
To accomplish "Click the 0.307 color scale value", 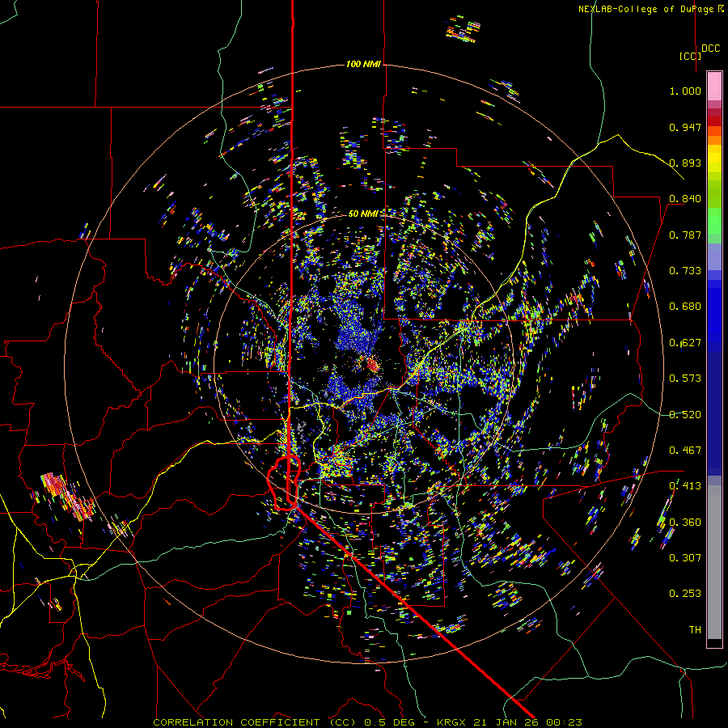I will (685, 557).
